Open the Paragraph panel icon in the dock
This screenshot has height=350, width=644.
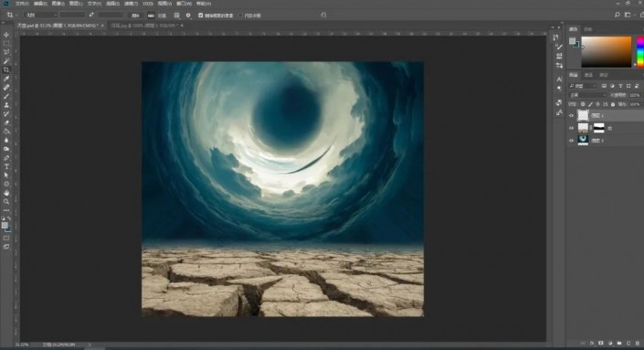(x=559, y=89)
